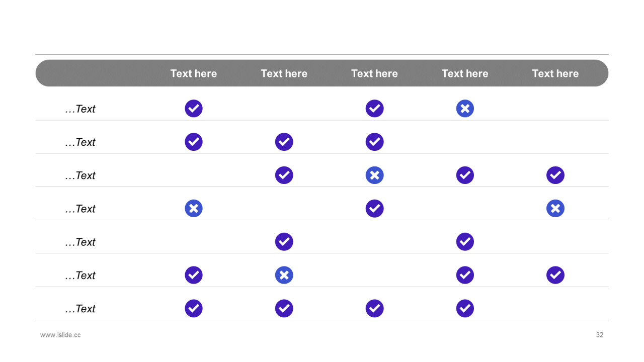Click first row's checkmark under the first header

[194, 109]
